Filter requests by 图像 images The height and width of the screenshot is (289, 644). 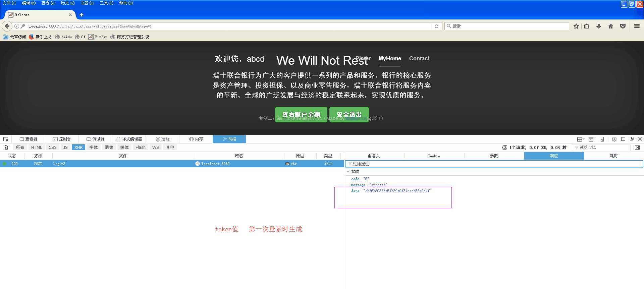point(109,148)
